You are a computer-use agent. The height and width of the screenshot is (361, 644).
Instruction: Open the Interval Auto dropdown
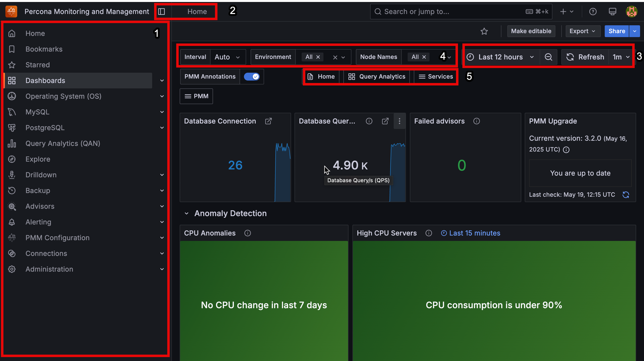click(x=227, y=57)
